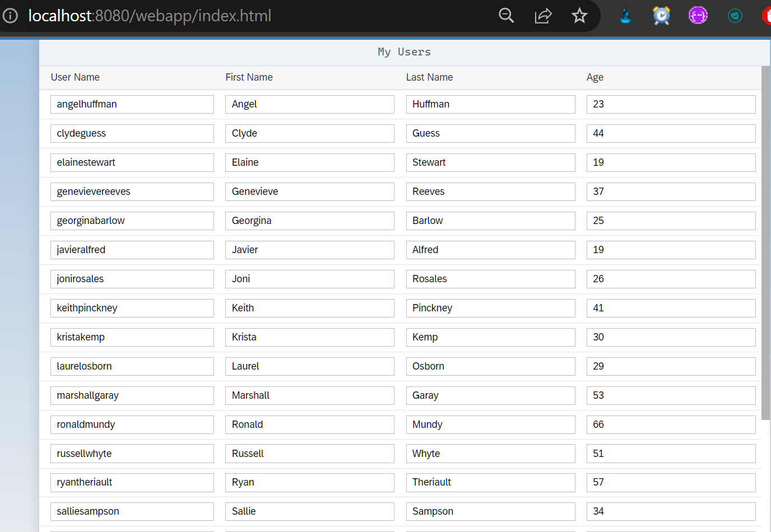The image size is (771, 532).
Task: Edit the first name field Laurel
Action: click(x=310, y=366)
